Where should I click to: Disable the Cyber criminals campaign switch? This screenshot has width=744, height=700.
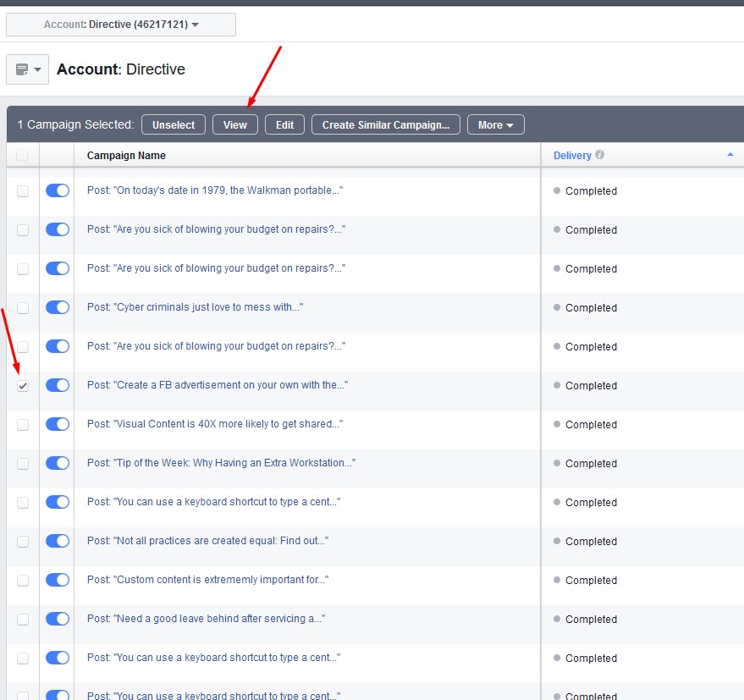click(58, 307)
